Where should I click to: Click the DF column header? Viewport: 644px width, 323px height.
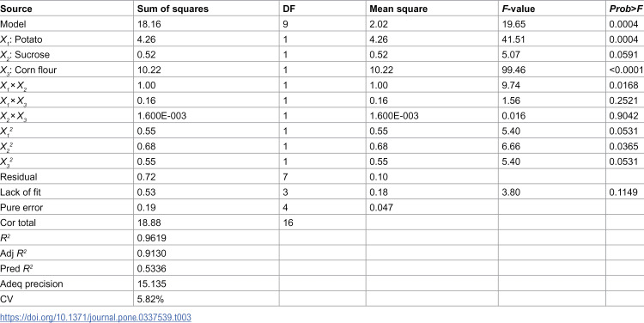[x=289, y=9]
